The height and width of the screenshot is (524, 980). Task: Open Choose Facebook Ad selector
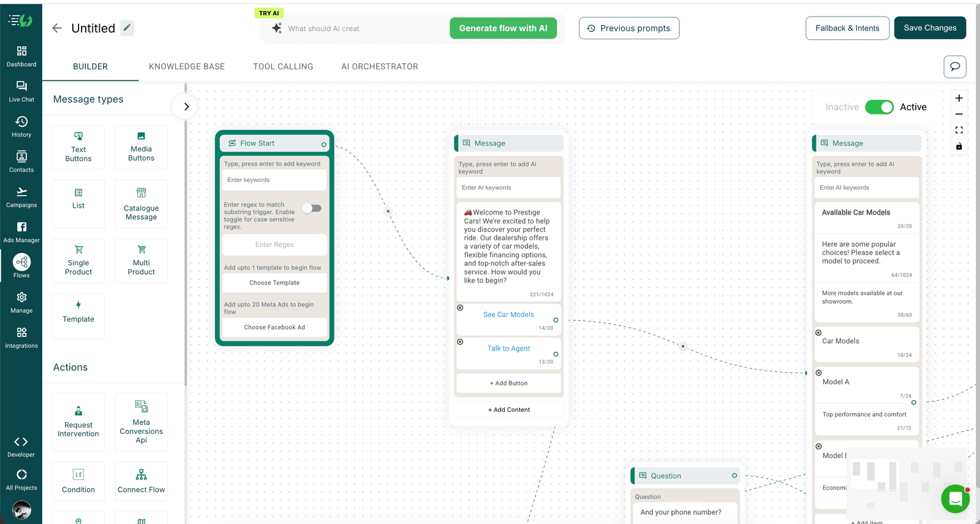274,327
